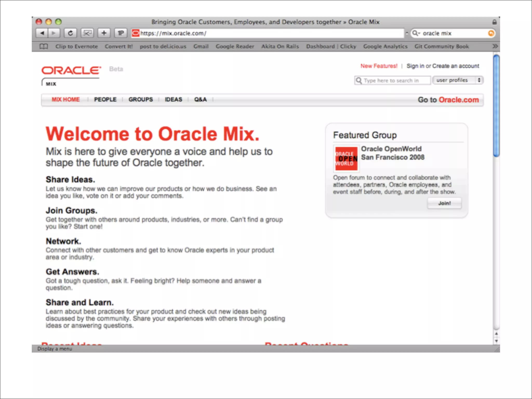Click the Evernote clip toolbar icon
The width and height of the screenshot is (532, 399).
click(87, 33)
